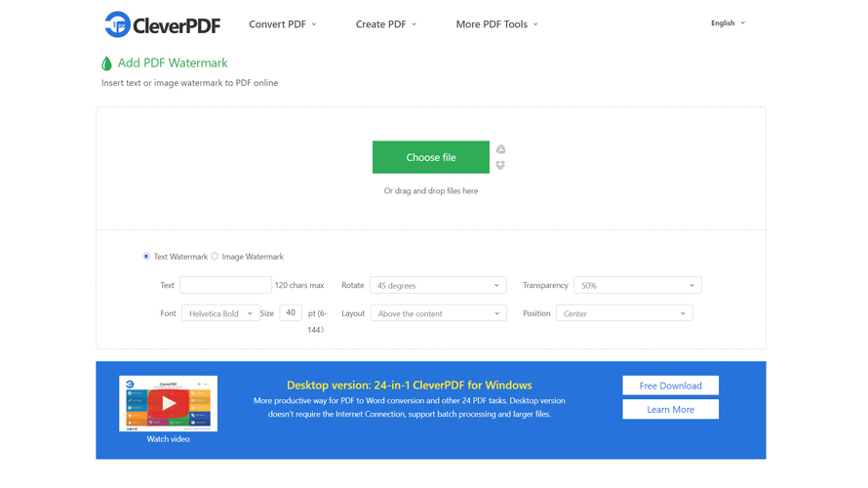The width and height of the screenshot is (868, 488).
Task: Select the Text Watermark radio button
Action: [x=146, y=257]
